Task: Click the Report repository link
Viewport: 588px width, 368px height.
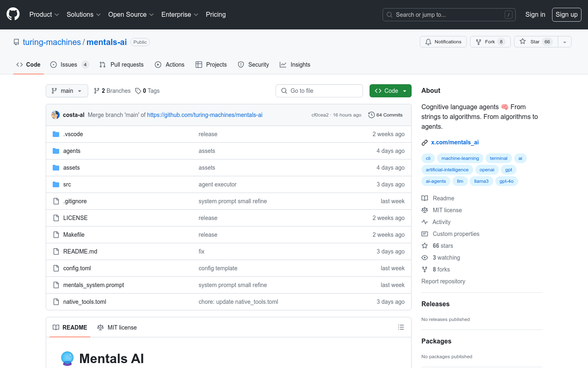Action: tap(443, 281)
